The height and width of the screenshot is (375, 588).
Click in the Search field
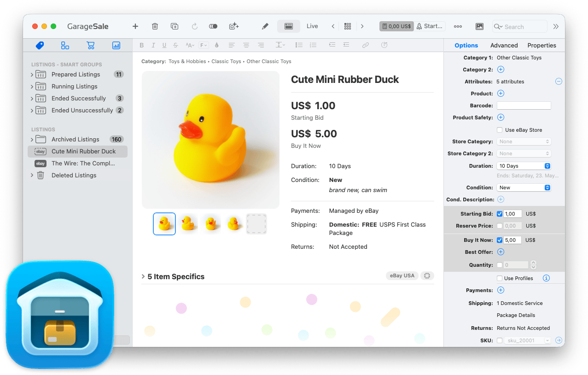click(520, 27)
